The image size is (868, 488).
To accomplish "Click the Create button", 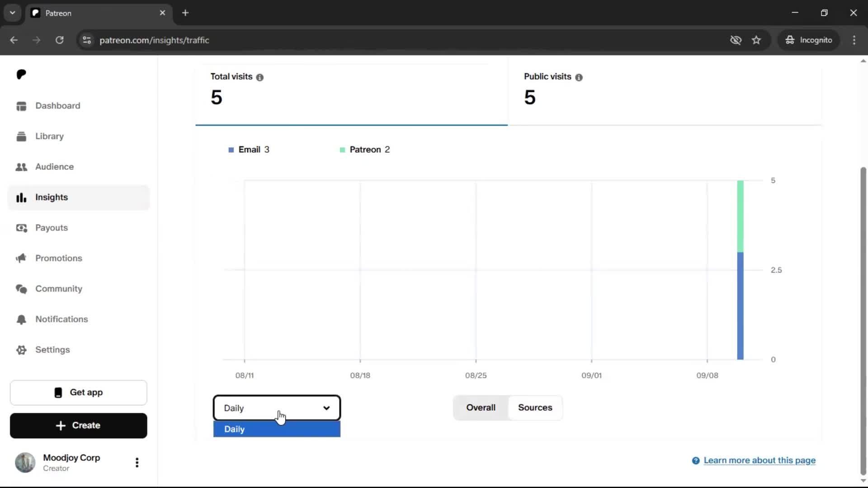I will [x=79, y=426].
